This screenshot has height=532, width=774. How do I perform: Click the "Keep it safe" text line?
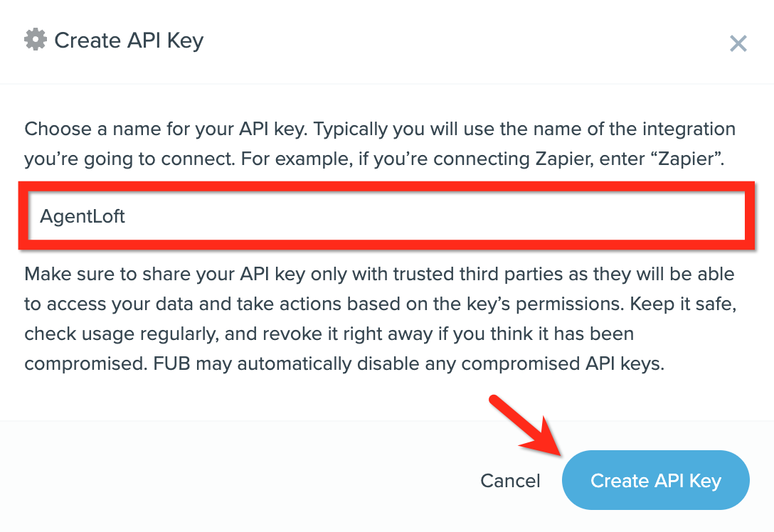tap(380, 304)
